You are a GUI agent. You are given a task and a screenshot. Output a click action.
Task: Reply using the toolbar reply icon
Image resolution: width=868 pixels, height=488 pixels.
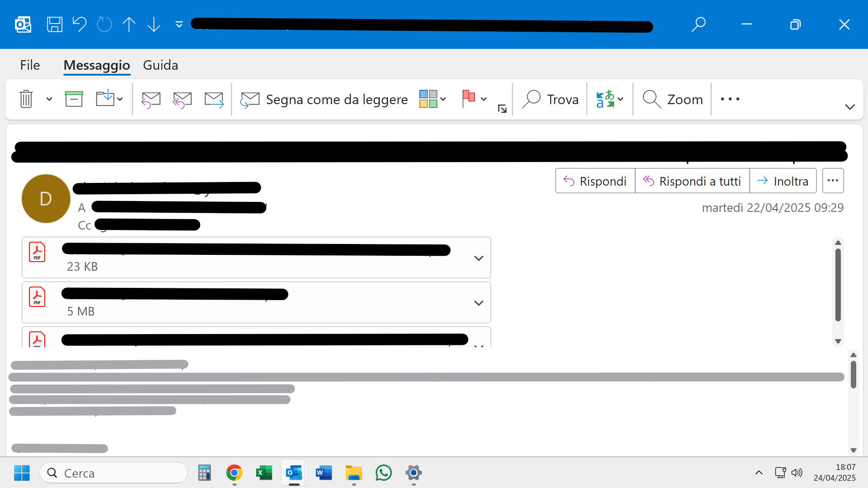(x=151, y=99)
